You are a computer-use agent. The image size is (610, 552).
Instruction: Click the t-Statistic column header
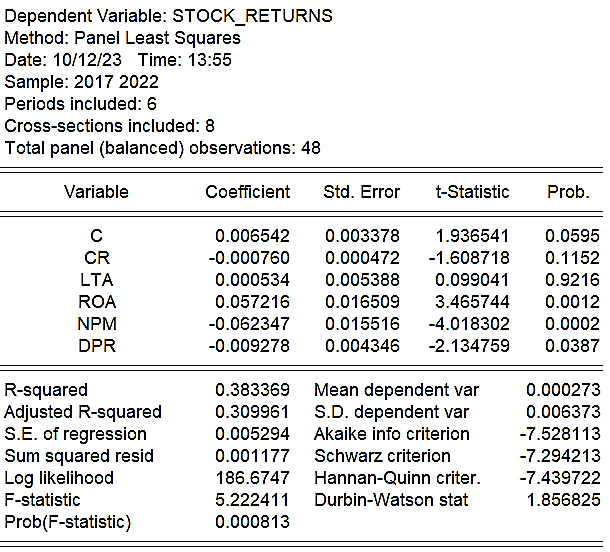point(472,192)
